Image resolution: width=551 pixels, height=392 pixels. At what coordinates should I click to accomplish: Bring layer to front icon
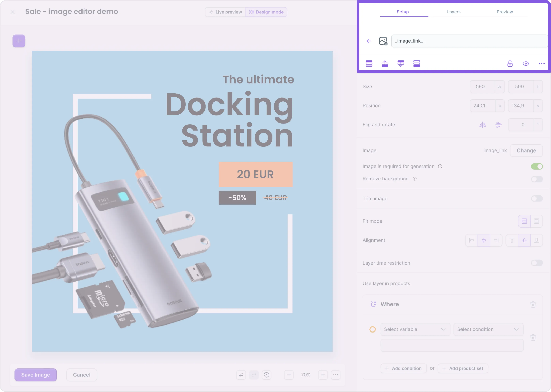pyautogui.click(x=369, y=64)
